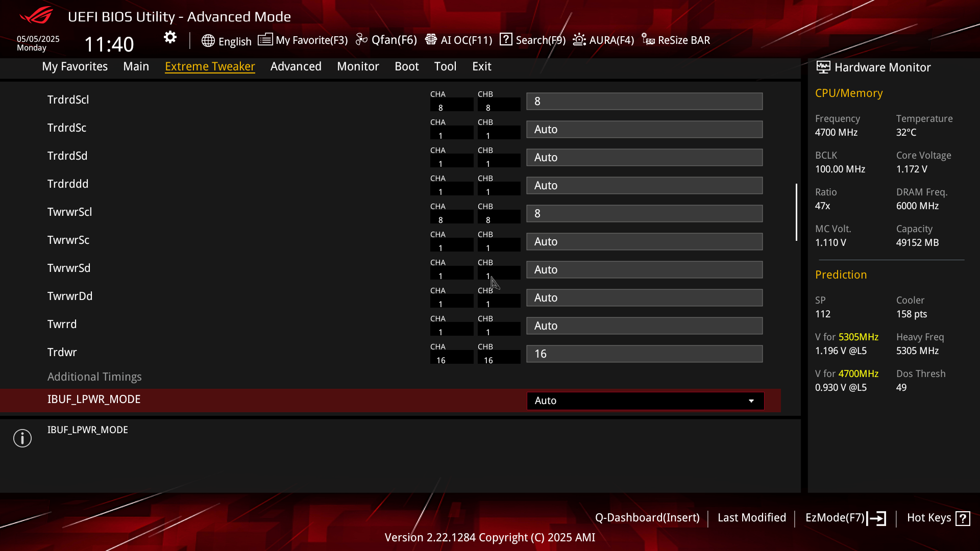Screen dimensions: 980x551
Task: Open the Monitor tab
Action: point(358,66)
